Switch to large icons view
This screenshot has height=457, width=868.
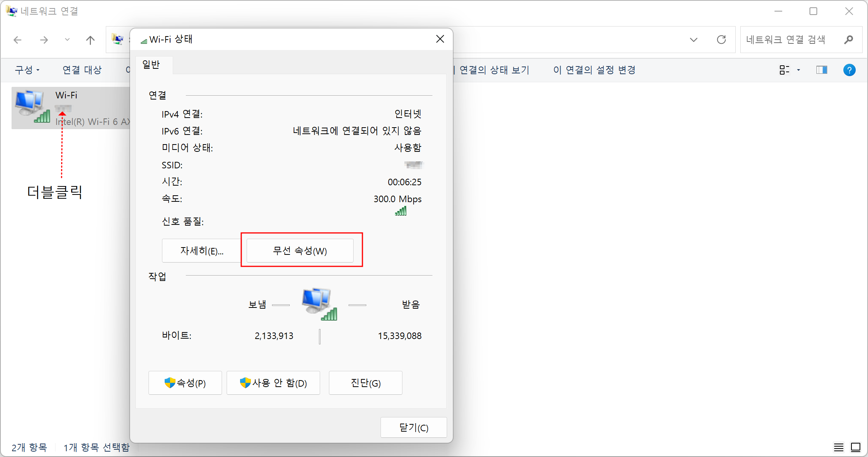(855, 447)
